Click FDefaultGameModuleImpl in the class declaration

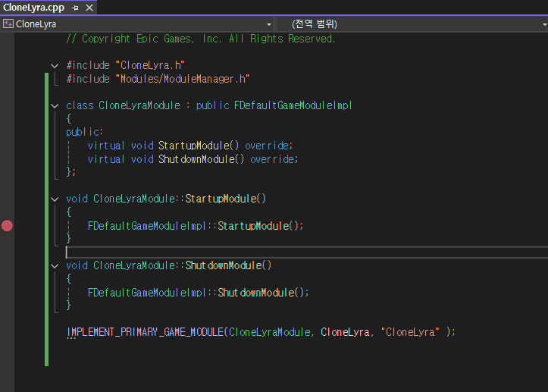pyautogui.click(x=293, y=105)
